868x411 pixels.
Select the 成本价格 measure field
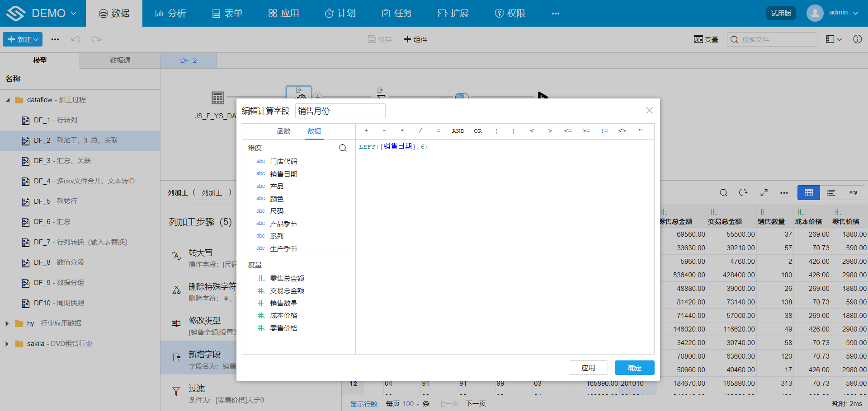pos(283,316)
